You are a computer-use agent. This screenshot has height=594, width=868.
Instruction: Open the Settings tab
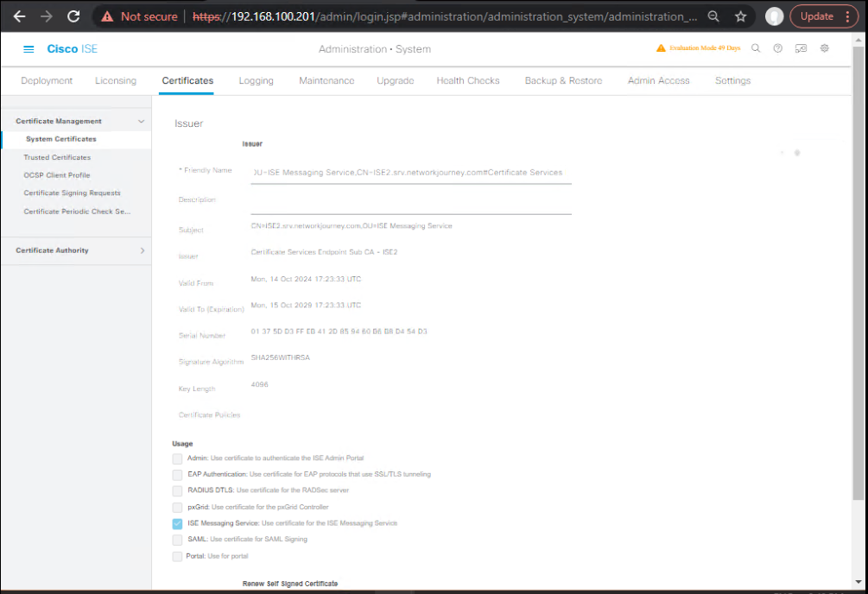[733, 81]
